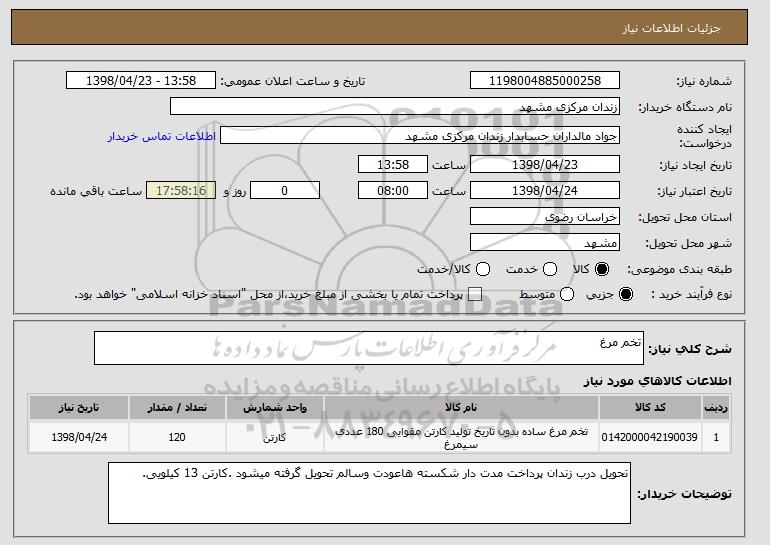Click the ساعت باقی مانده label
The height and width of the screenshot is (545, 770).
pos(96,191)
